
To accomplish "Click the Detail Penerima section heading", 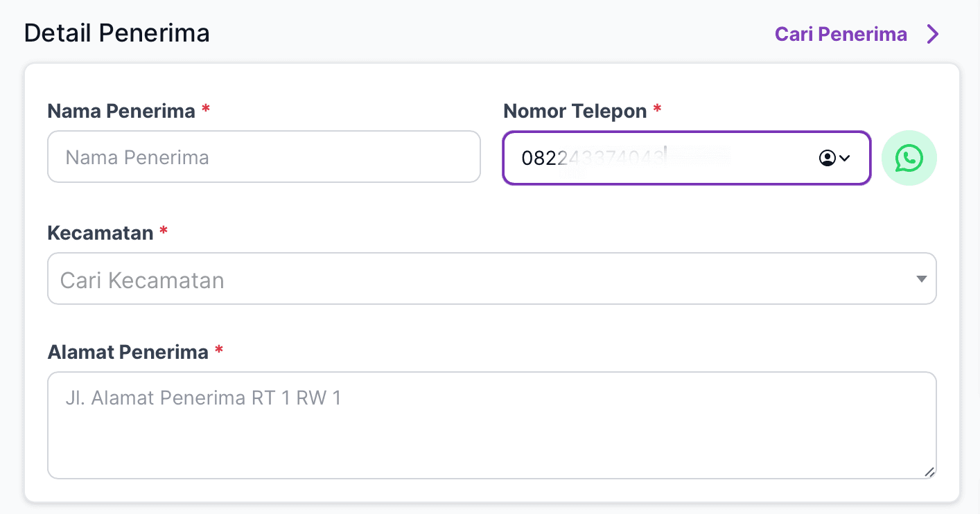I will [116, 33].
